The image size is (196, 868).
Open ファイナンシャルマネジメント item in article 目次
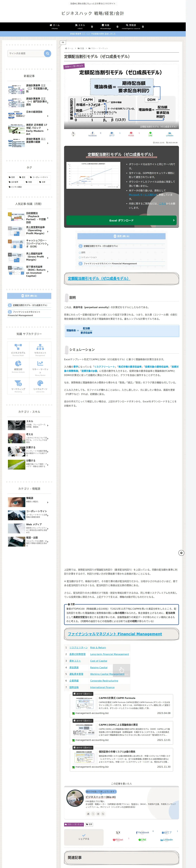tap(110, 263)
